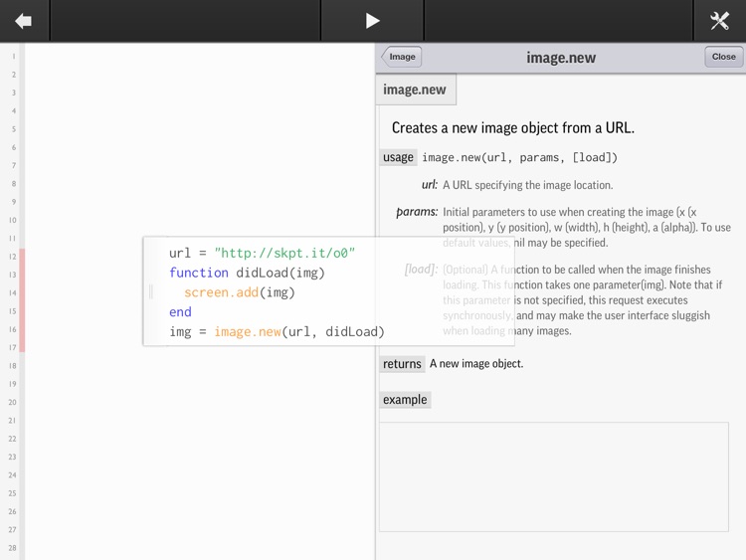The image size is (746, 560).
Task: Click the drag handle beside screen.add line
Action: coord(151,292)
